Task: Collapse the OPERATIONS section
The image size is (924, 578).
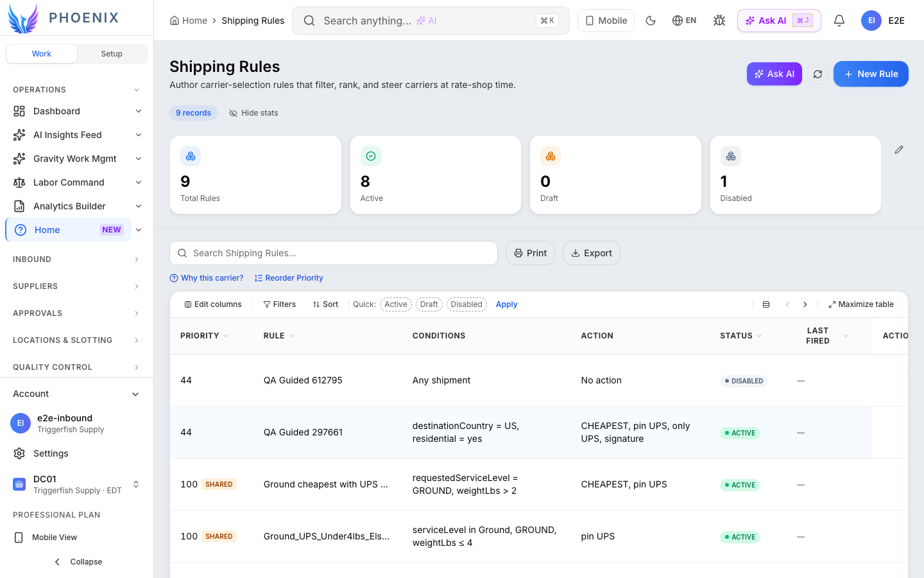Action: pyautogui.click(x=76, y=90)
